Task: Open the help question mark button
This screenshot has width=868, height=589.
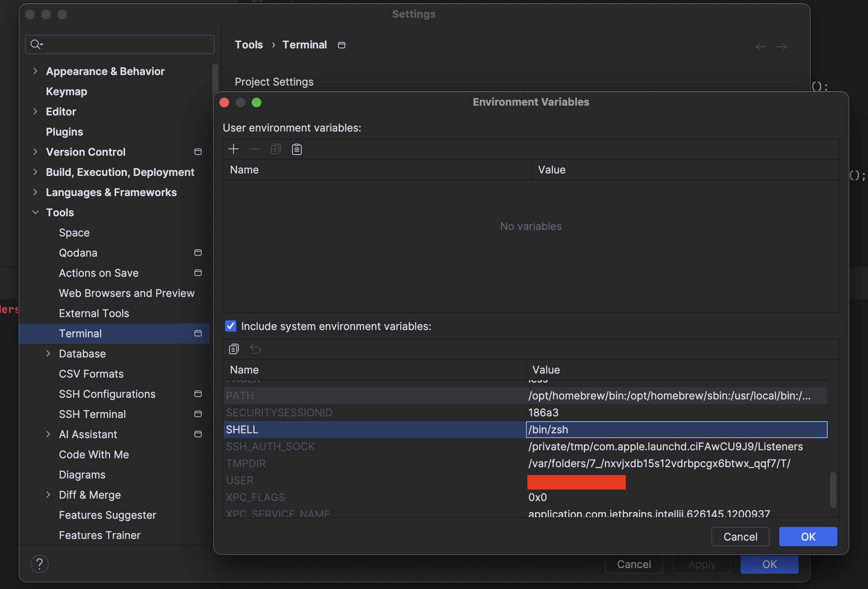Action: pyautogui.click(x=40, y=564)
